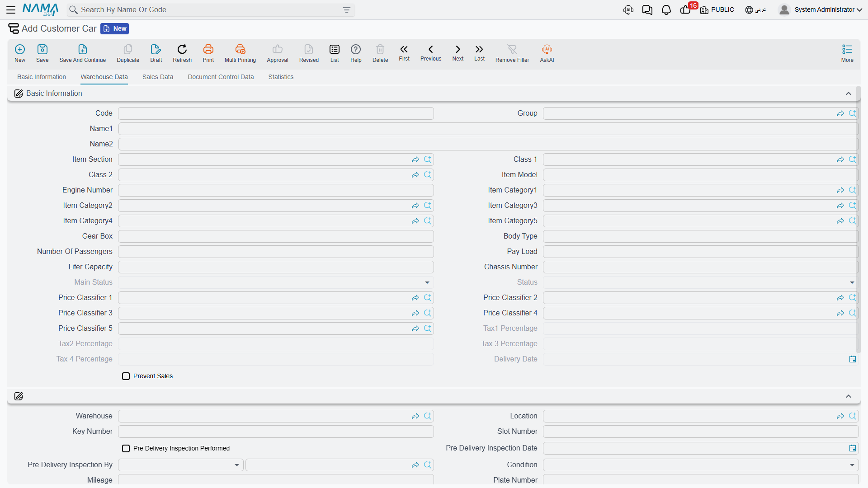Screen dimensions: 868x488
Task: Switch language to Arabic
Action: (756, 10)
